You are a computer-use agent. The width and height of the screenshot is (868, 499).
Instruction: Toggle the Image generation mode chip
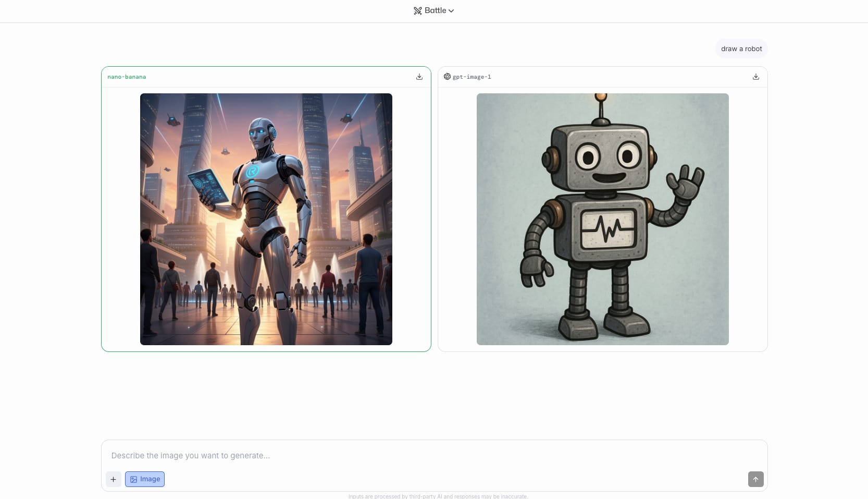pyautogui.click(x=145, y=479)
